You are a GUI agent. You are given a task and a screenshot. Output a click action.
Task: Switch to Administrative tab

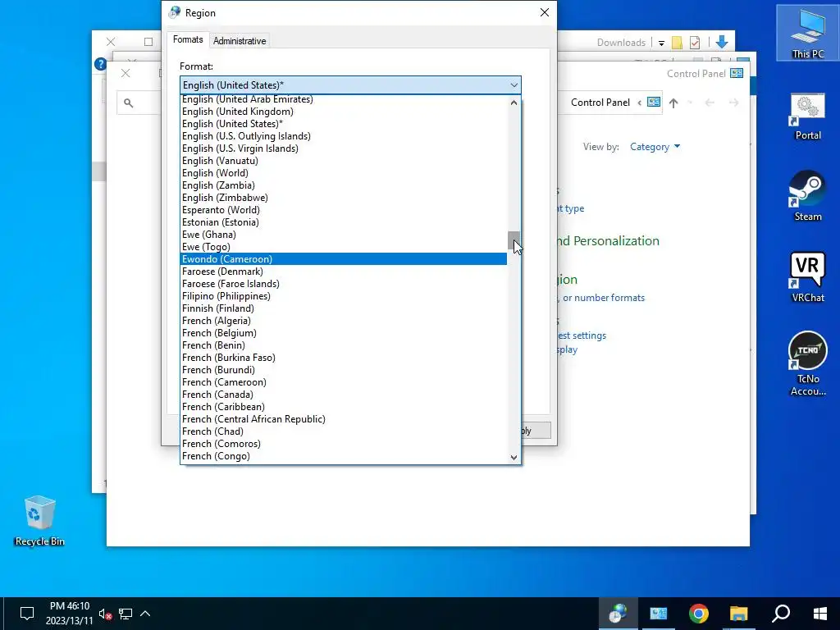click(x=240, y=41)
